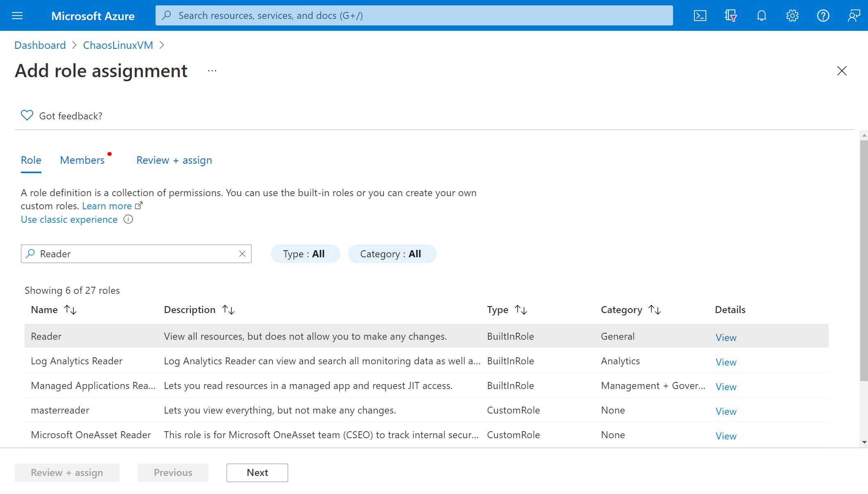Viewport: 868px width, 494px height.
Task: Click the Azure portal switcher icon
Action: [730, 15]
